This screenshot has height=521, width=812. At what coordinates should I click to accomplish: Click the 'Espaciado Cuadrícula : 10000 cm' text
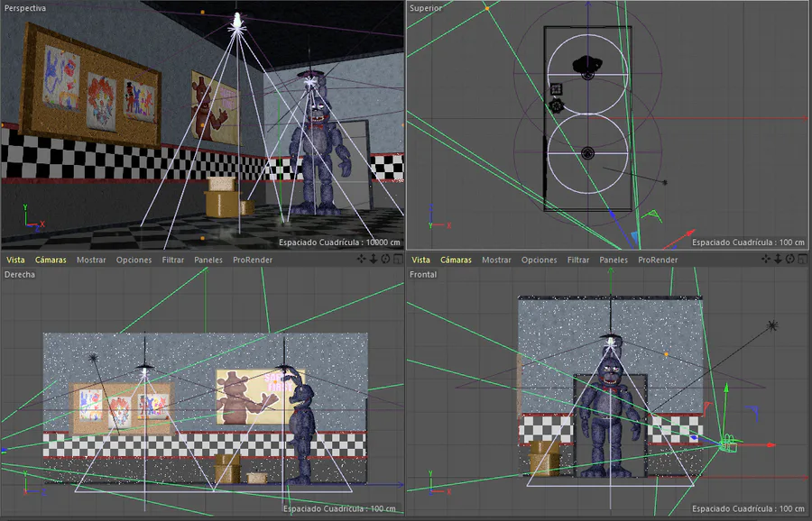tap(340, 242)
